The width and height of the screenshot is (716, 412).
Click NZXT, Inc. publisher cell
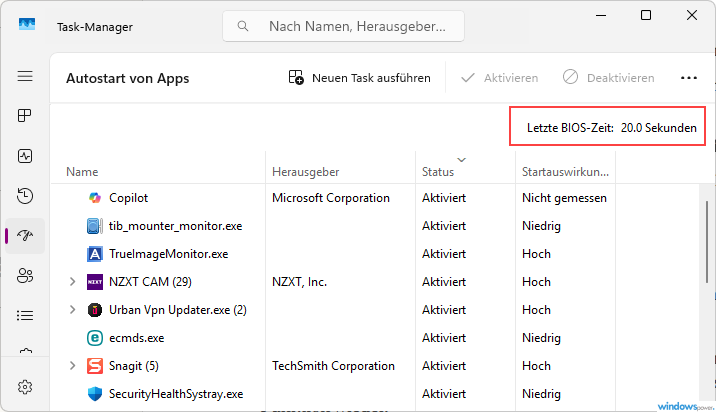click(300, 282)
